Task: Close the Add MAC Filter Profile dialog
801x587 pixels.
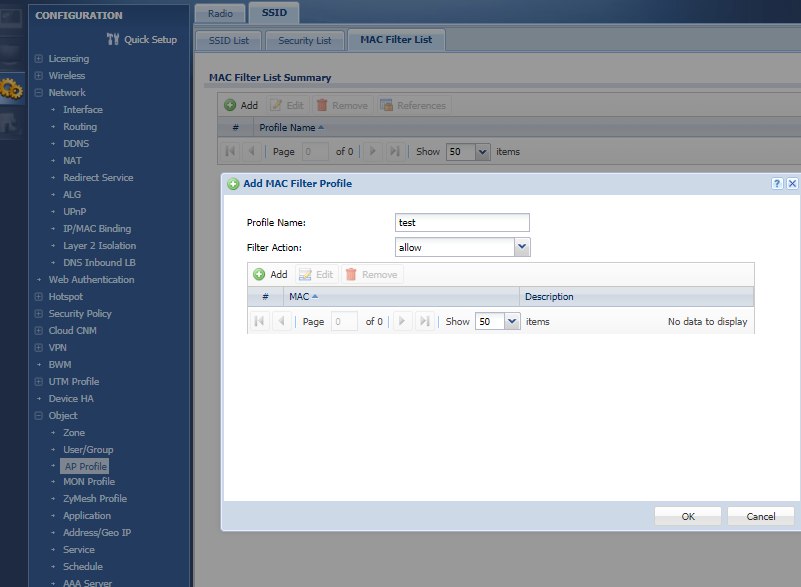Action: tap(792, 183)
